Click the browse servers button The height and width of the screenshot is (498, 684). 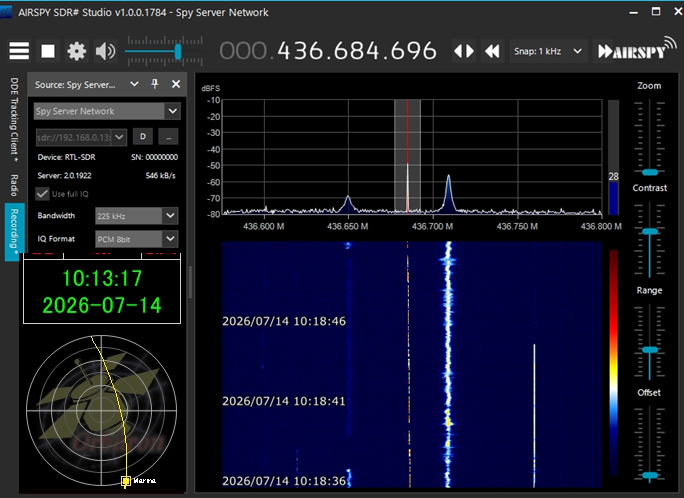pos(168,137)
